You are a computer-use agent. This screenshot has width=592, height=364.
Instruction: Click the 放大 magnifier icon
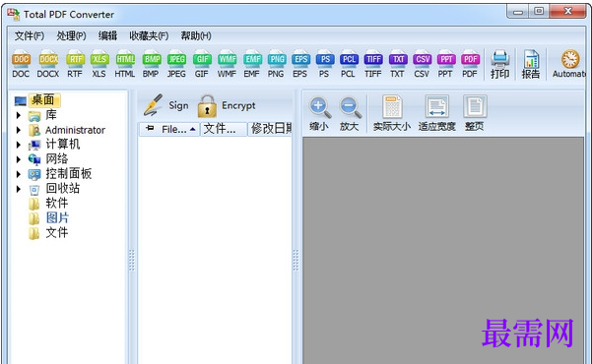click(350, 114)
